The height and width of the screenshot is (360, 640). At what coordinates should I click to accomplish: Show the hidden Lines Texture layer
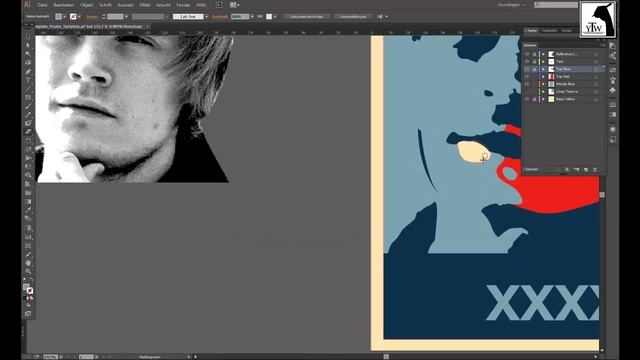coord(527,91)
